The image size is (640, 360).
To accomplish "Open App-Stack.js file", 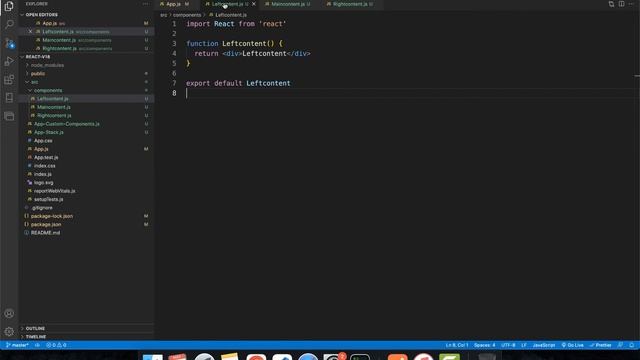I will (x=49, y=132).
